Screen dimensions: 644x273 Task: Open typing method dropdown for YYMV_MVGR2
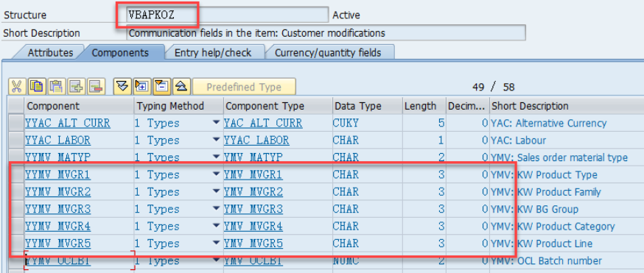(217, 192)
